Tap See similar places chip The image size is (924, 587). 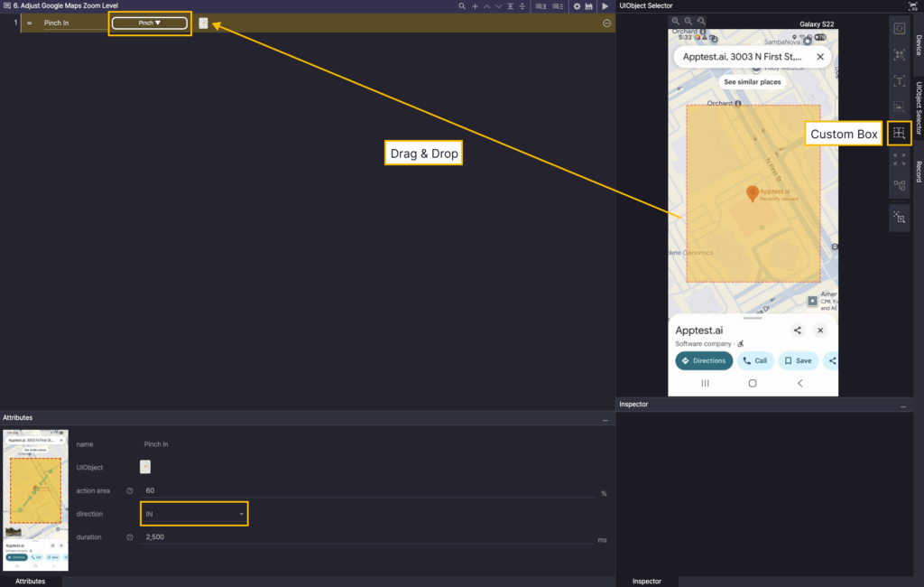click(x=752, y=82)
